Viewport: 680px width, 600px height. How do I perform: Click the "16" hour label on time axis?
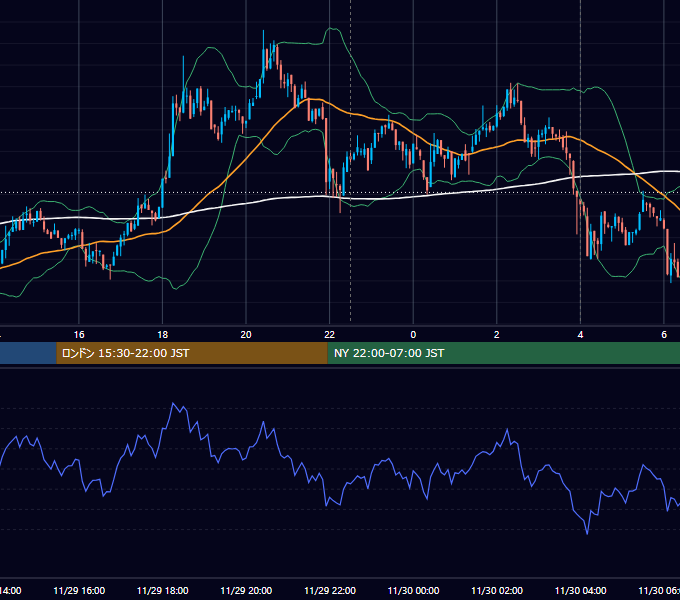(79, 335)
